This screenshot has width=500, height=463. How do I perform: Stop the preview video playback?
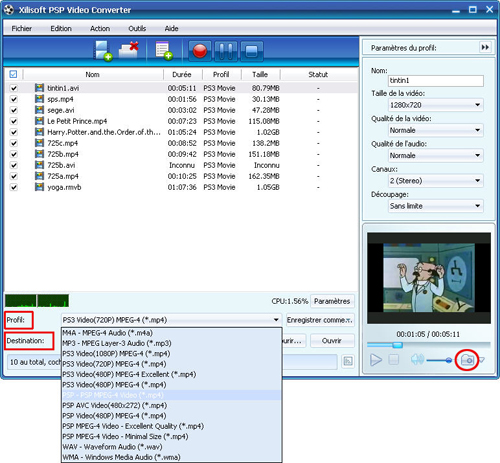tap(394, 360)
